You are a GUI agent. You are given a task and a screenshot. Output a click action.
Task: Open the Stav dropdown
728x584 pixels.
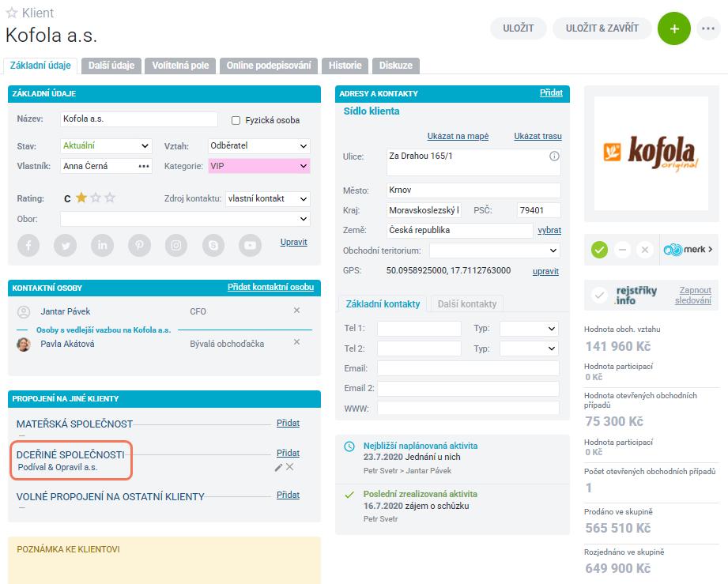tap(107, 145)
